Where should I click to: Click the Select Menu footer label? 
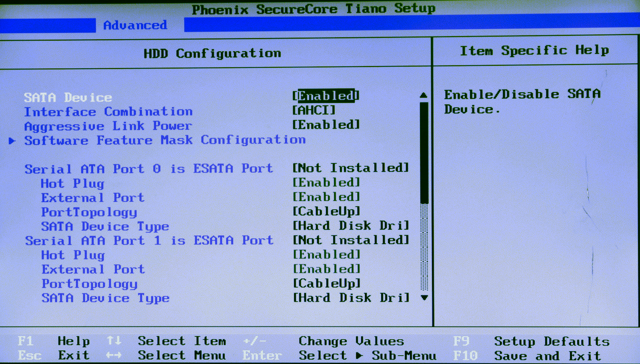tap(182, 355)
